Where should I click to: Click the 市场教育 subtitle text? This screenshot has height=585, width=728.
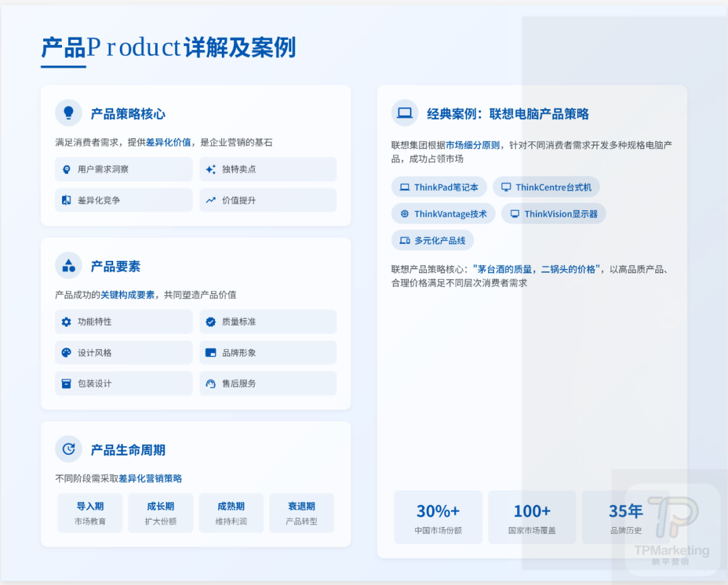[x=90, y=522]
